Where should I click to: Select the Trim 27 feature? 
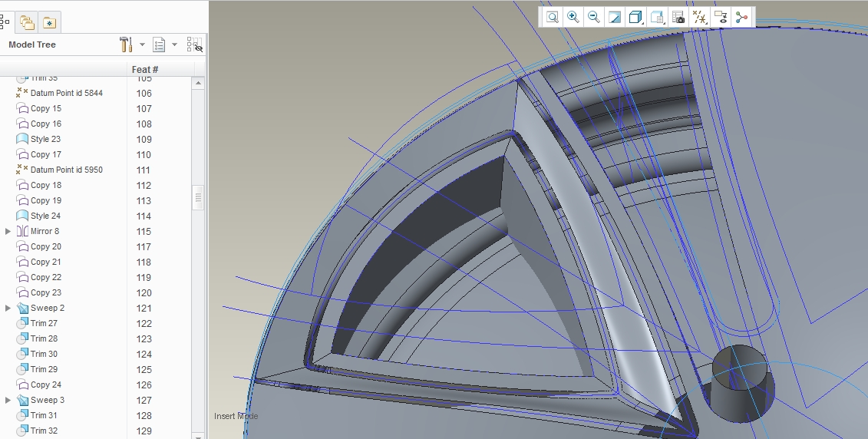coord(44,323)
